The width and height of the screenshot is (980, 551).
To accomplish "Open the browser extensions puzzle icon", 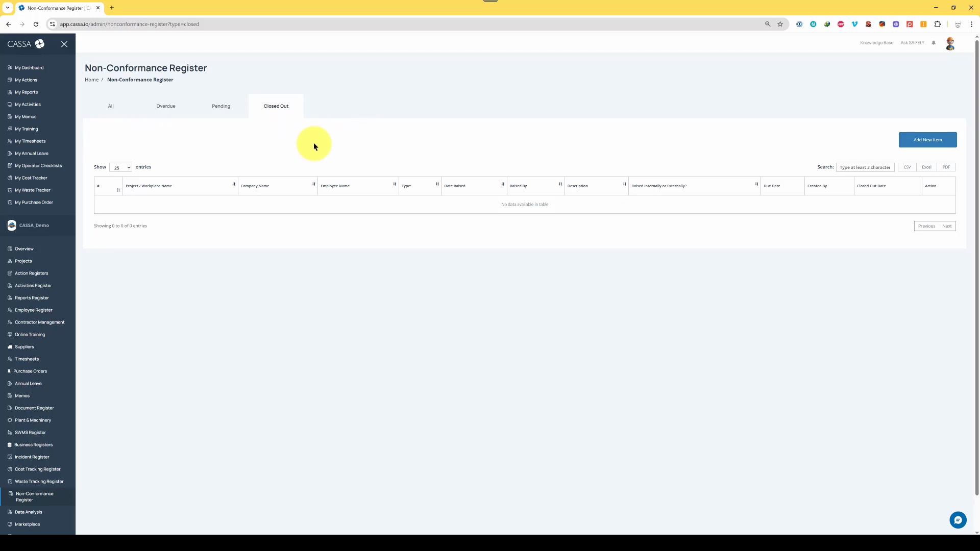I will click(x=937, y=24).
